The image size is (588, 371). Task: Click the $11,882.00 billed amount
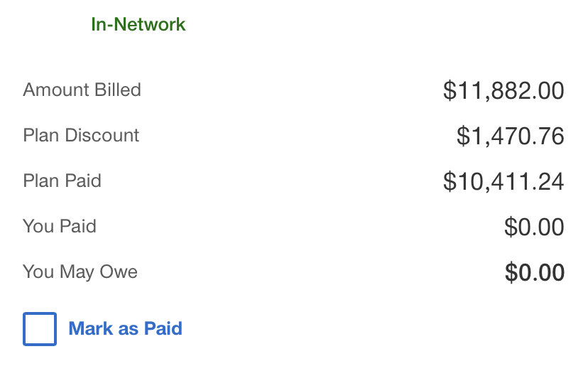pyautogui.click(x=503, y=91)
